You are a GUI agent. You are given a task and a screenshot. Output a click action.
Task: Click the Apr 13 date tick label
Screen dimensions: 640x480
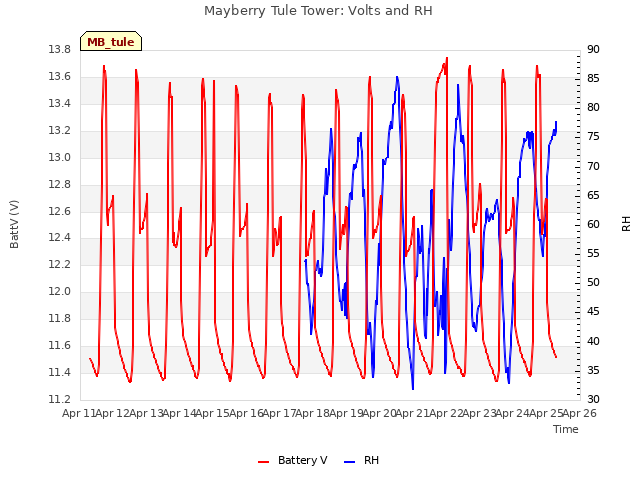146,413
